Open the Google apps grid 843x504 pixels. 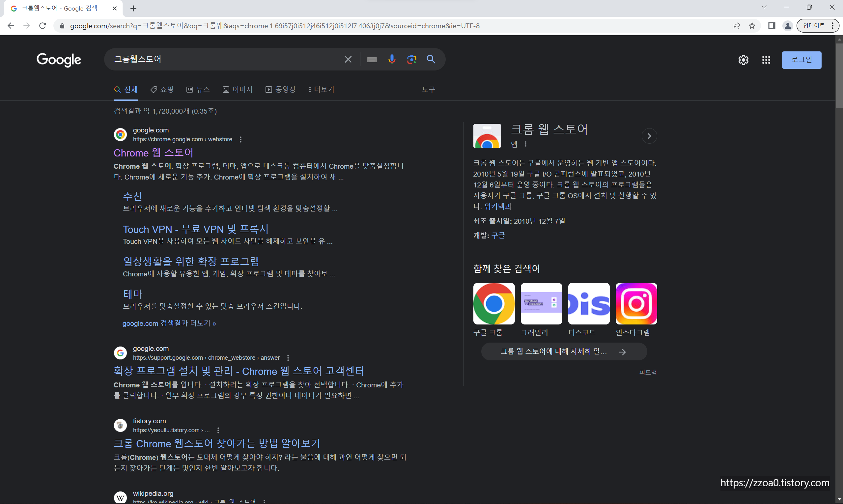point(766,60)
